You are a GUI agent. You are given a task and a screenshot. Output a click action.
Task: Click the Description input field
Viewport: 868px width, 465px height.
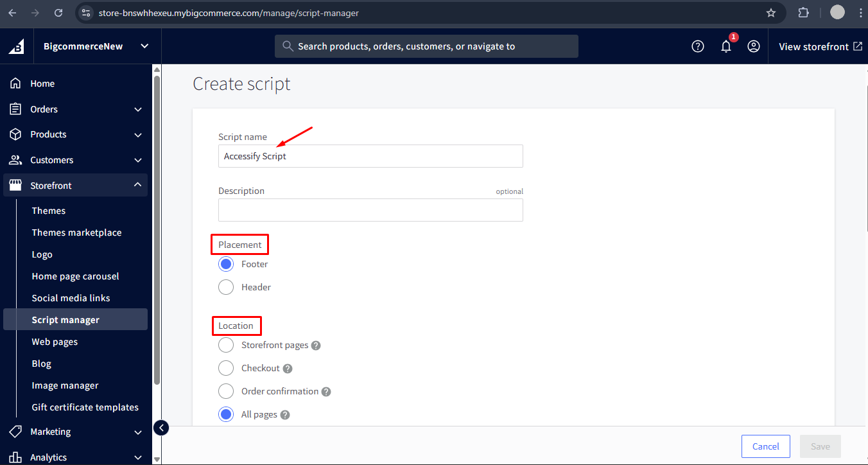pyautogui.click(x=370, y=210)
